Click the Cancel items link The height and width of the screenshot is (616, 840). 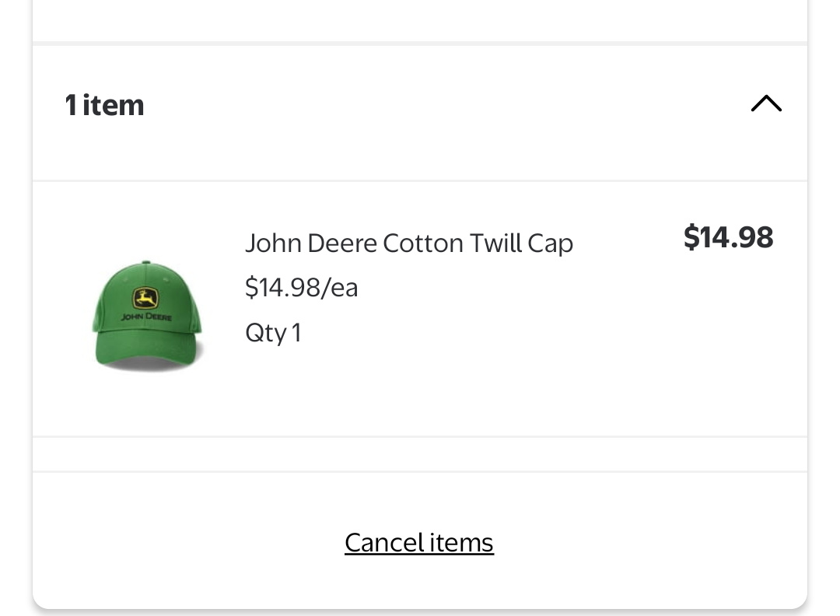click(x=419, y=543)
